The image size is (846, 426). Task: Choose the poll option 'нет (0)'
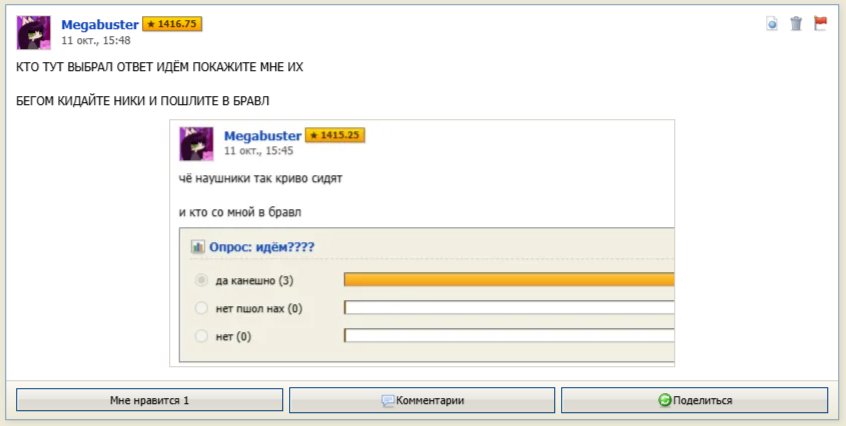coord(201,336)
